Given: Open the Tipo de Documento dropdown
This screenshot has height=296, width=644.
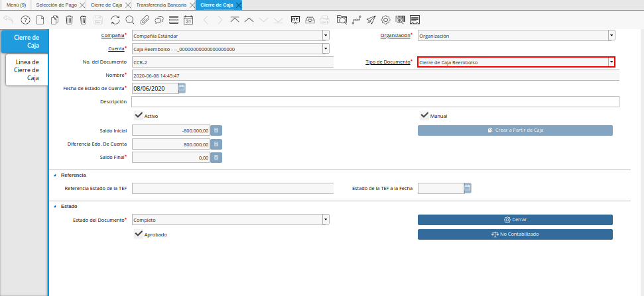Looking at the screenshot, I should (x=610, y=62).
